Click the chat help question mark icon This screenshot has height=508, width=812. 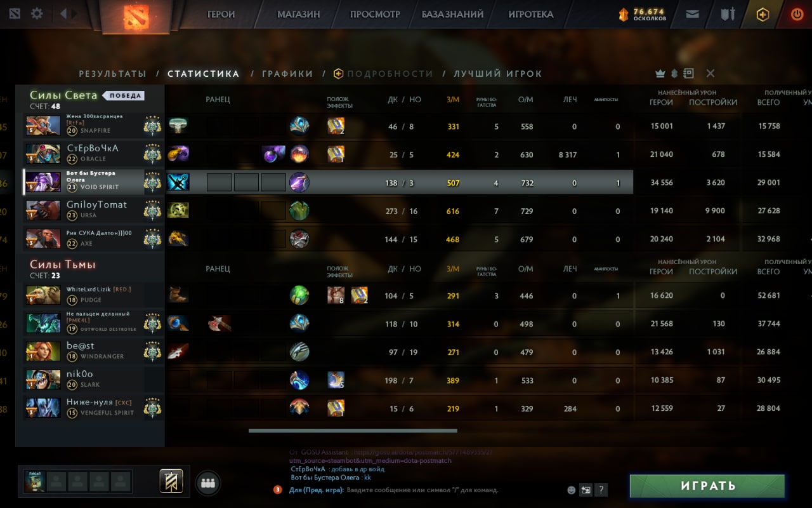click(601, 490)
